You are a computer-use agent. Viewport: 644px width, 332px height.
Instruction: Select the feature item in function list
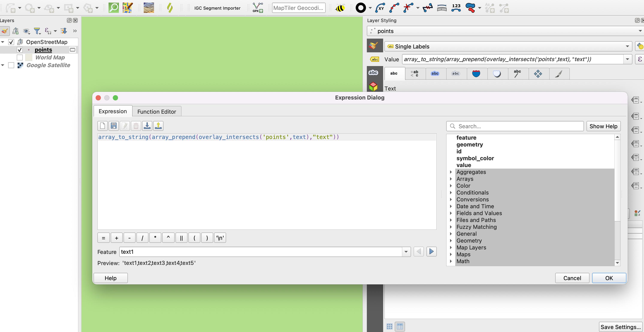click(x=466, y=138)
